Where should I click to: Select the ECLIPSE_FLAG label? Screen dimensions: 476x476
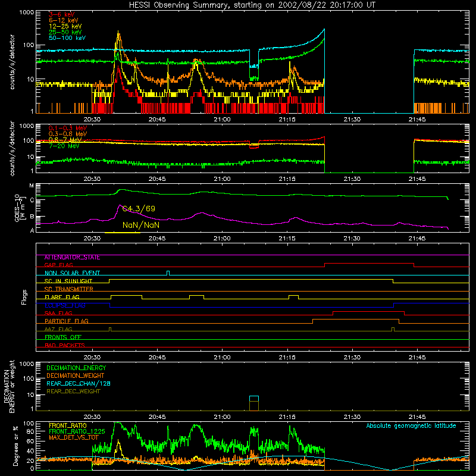tap(65, 305)
